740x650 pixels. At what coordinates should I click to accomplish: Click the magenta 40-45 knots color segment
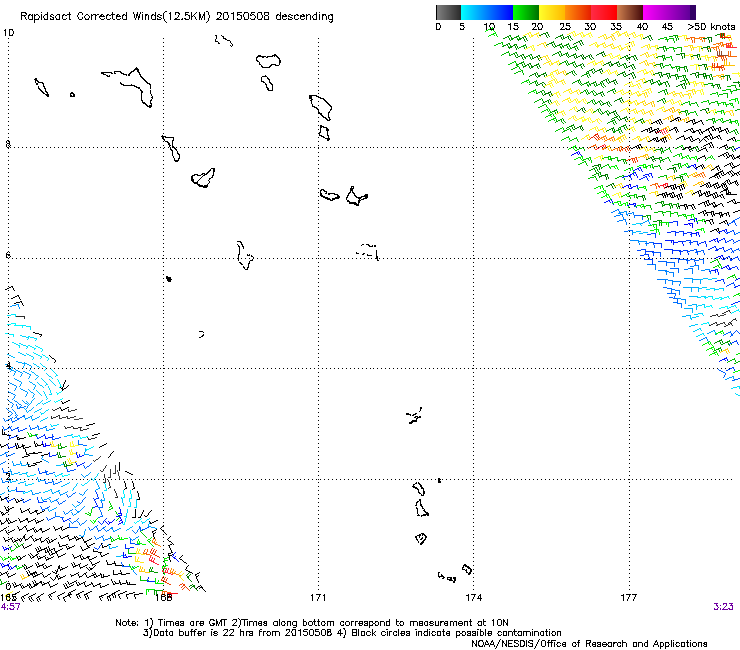tap(656, 12)
